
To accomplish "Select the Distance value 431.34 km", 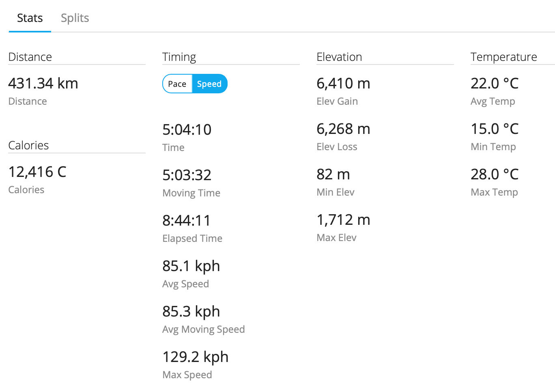I will [x=43, y=84].
